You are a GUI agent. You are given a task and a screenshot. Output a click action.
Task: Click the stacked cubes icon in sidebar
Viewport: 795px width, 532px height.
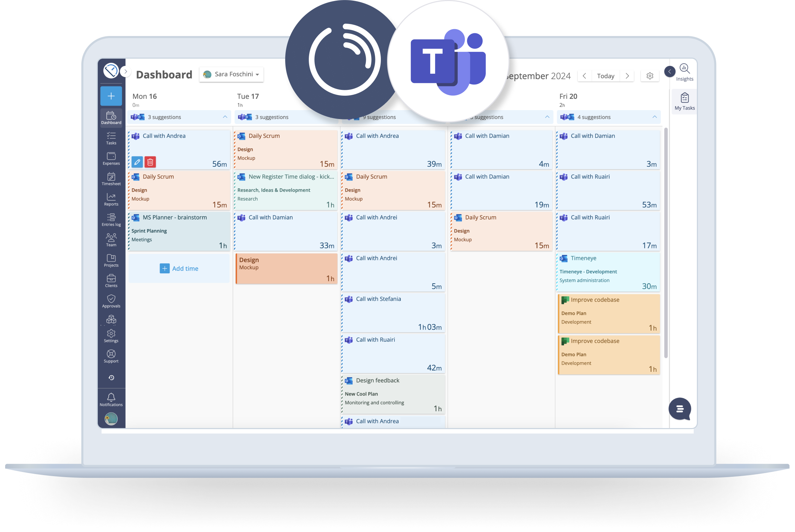(111, 320)
